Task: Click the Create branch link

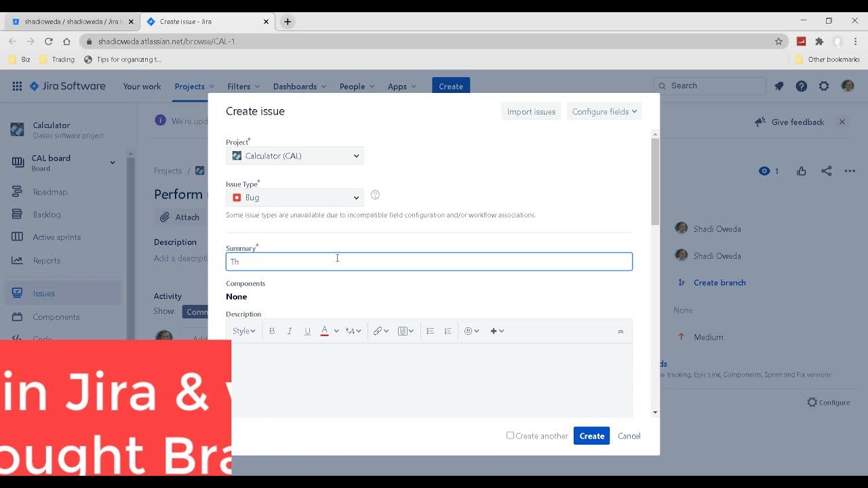Action: click(x=719, y=283)
